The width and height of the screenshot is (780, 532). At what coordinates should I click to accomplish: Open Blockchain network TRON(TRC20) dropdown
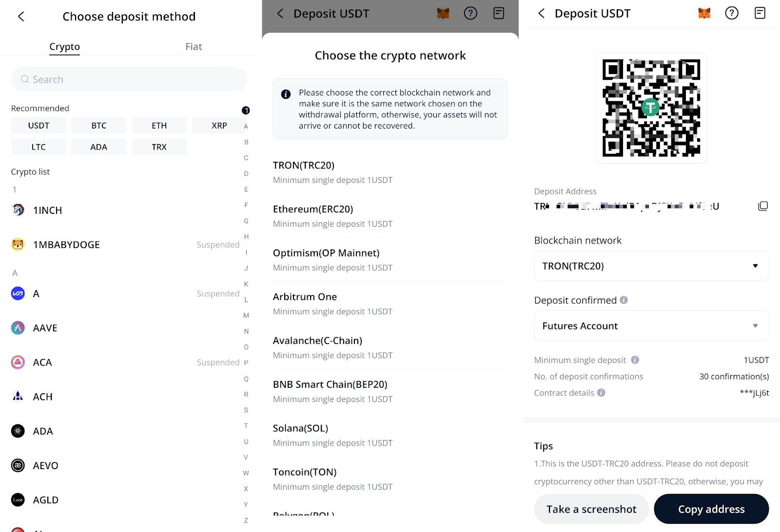click(x=651, y=266)
